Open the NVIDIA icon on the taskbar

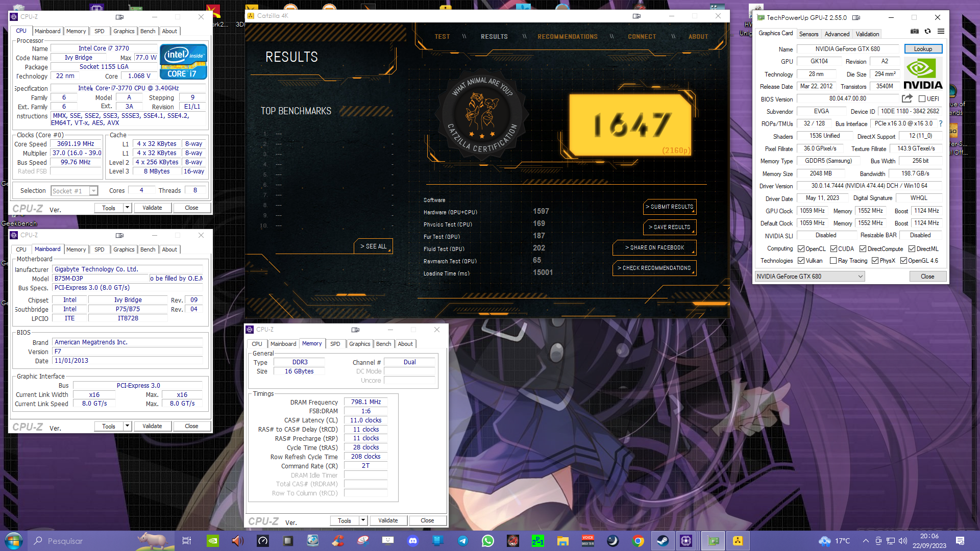click(213, 541)
